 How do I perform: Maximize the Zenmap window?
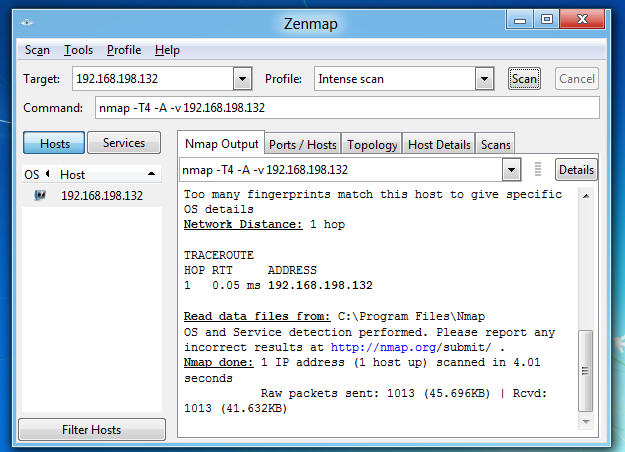(547, 20)
